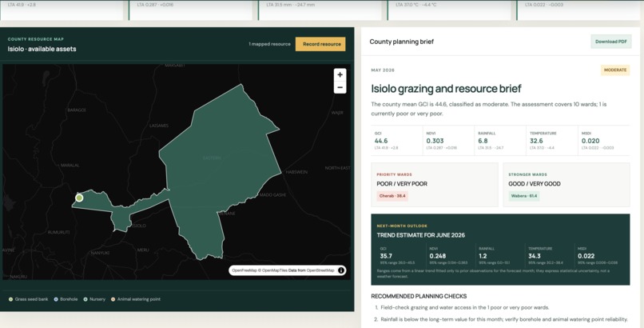Click 'GOOD / VERY GOOD' stronger wards label

[535, 184]
